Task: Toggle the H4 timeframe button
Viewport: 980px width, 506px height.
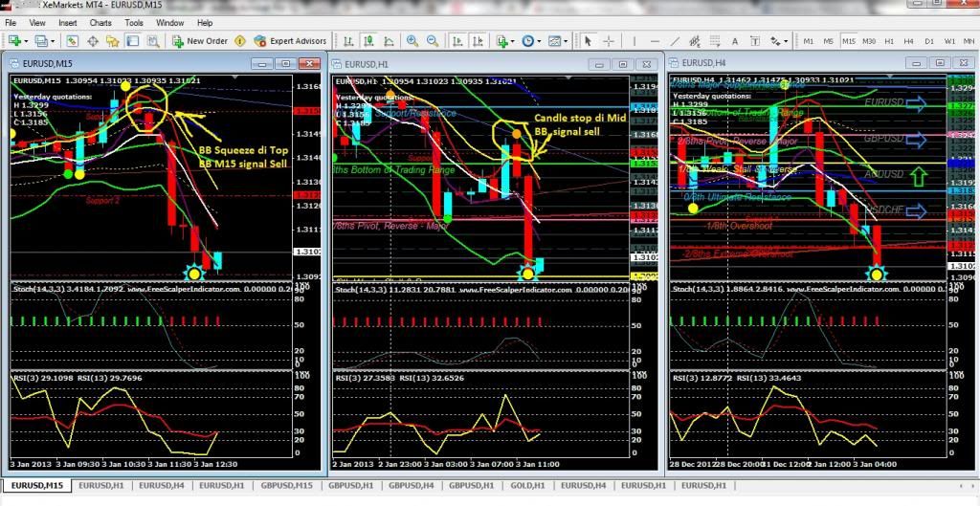Action: pos(908,41)
